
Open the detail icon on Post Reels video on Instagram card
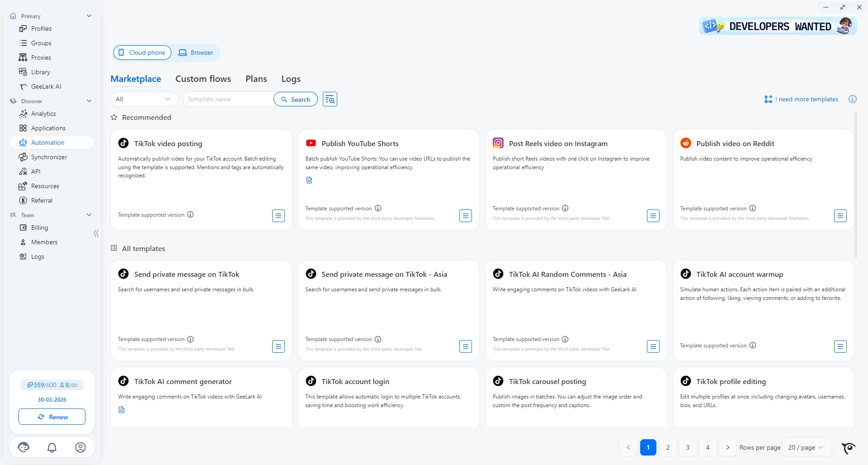653,216
